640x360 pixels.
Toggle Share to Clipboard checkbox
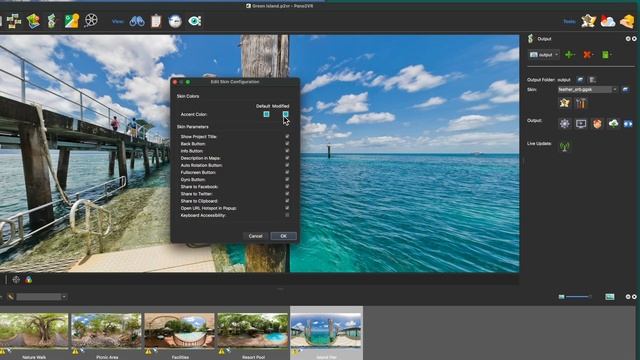coord(287,201)
